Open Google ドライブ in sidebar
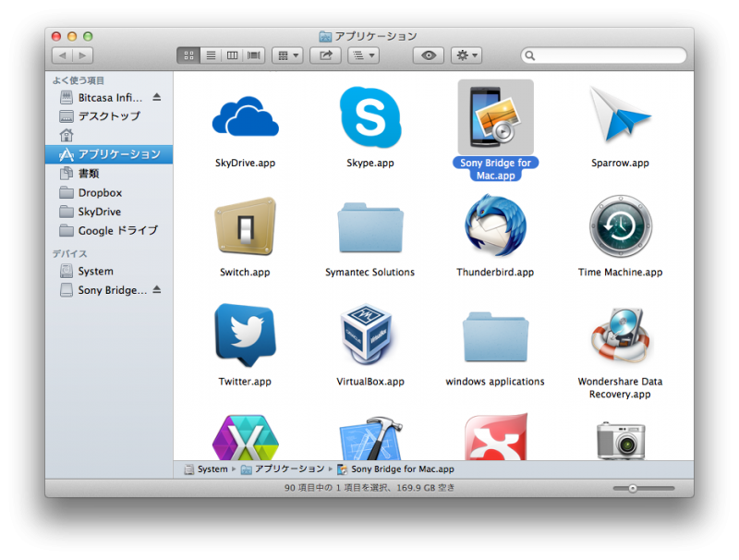Viewport: 739px width, 560px height. click(x=109, y=230)
